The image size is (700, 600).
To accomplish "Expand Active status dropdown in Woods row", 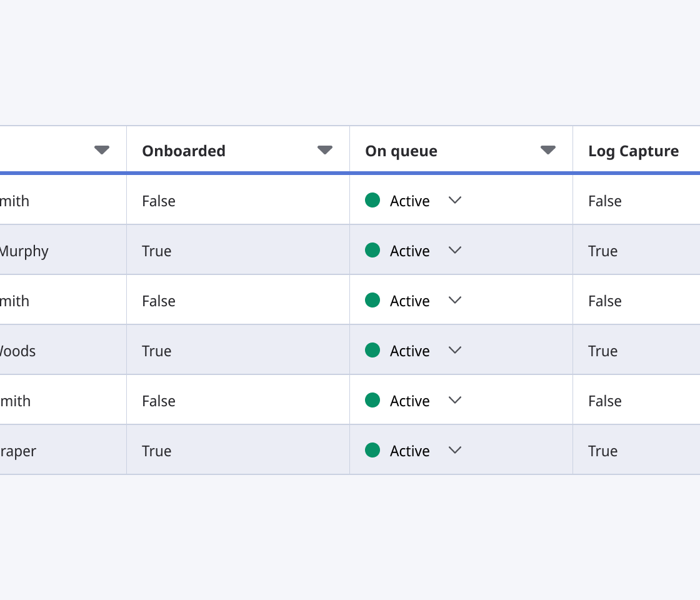I will pyautogui.click(x=455, y=350).
